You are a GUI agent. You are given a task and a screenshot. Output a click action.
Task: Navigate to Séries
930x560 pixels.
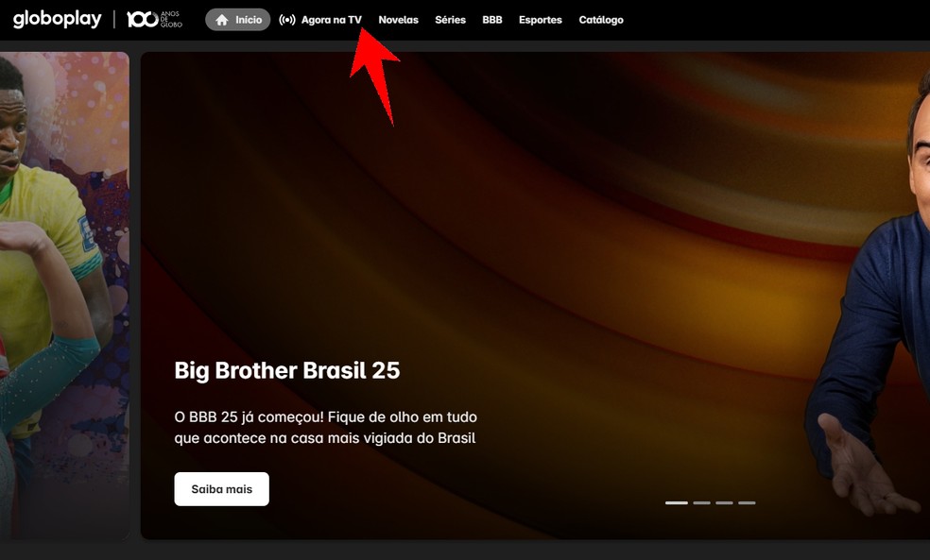point(450,20)
